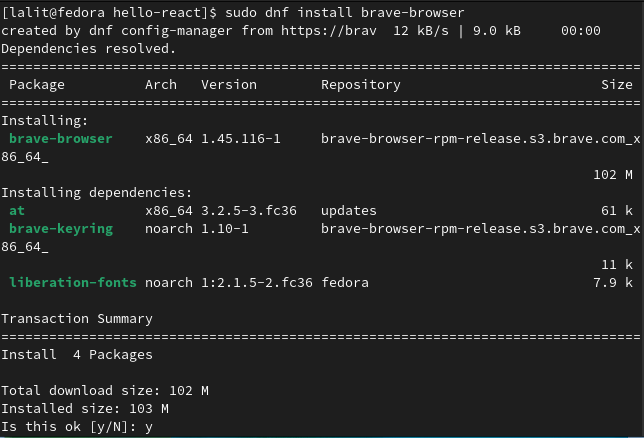The image size is (644, 438).
Task: Click version '1:2.1.5-2.fc36' of liberation-fonts
Action: 257,283
